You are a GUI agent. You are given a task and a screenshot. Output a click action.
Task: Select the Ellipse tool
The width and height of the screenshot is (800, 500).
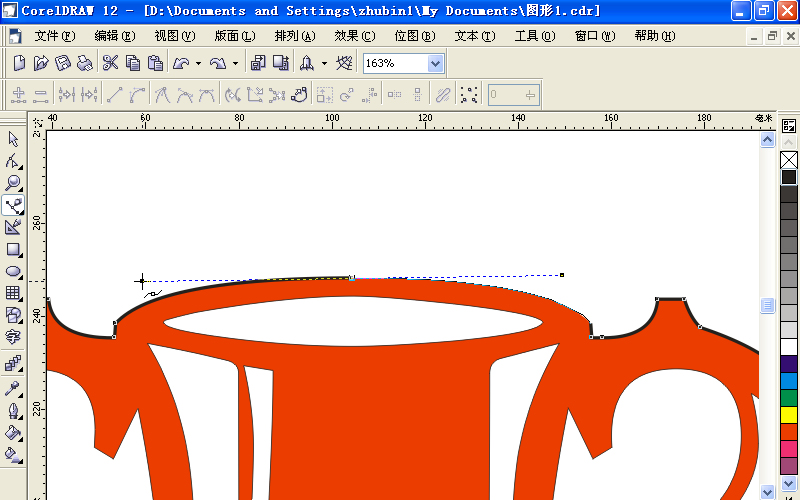coord(13,271)
